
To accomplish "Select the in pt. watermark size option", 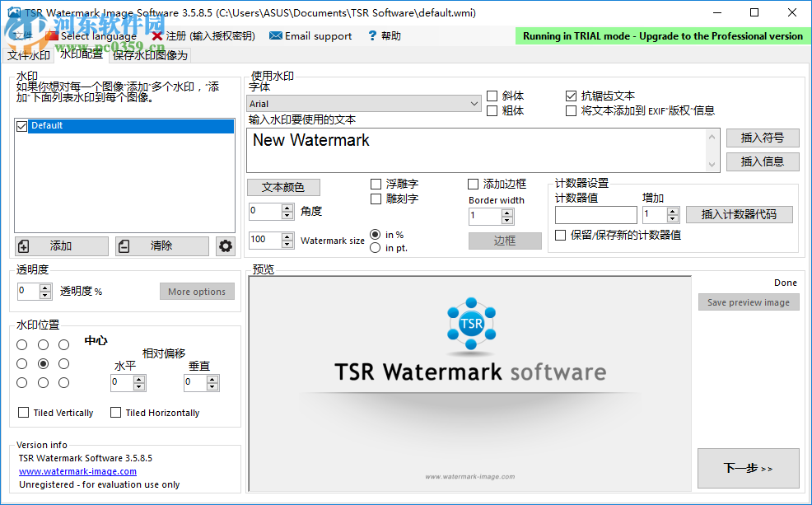I will tap(376, 248).
